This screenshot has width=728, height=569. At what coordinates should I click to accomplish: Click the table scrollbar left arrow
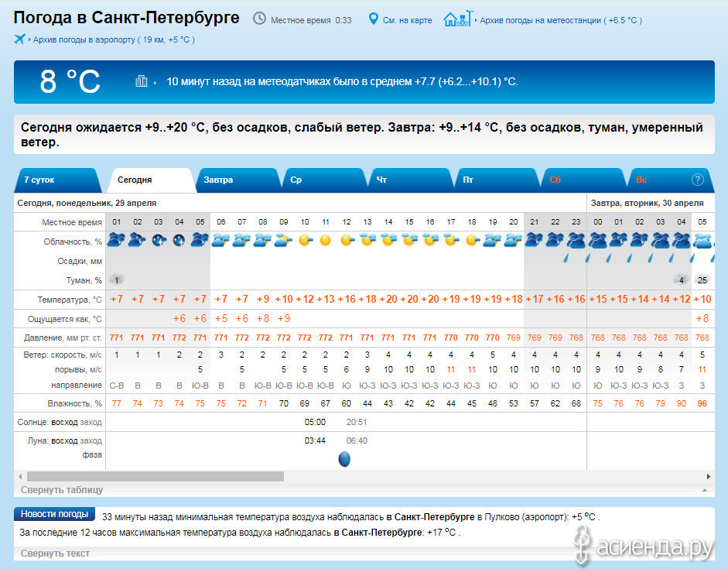(x=20, y=476)
